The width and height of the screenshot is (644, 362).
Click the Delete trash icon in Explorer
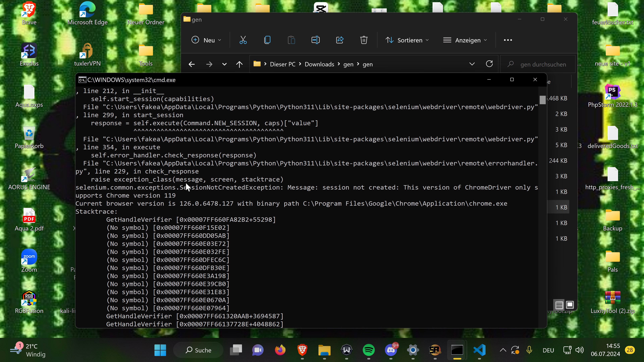pos(364,40)
